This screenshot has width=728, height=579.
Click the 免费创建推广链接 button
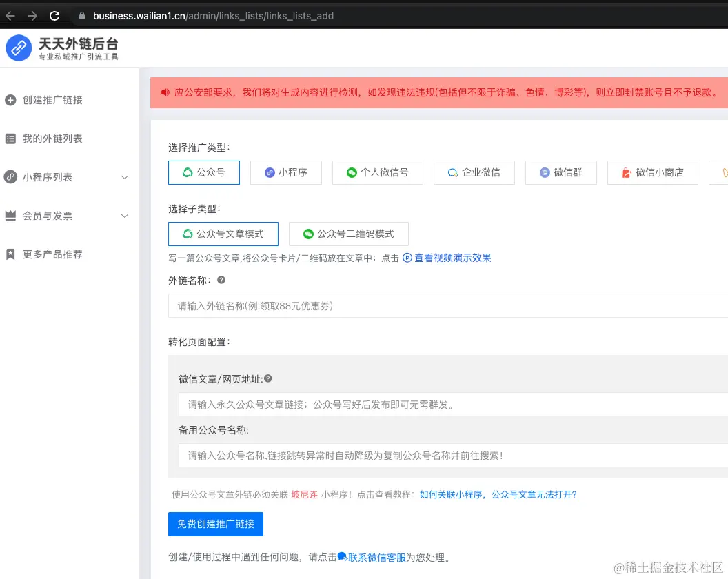[x=215, y=525]
